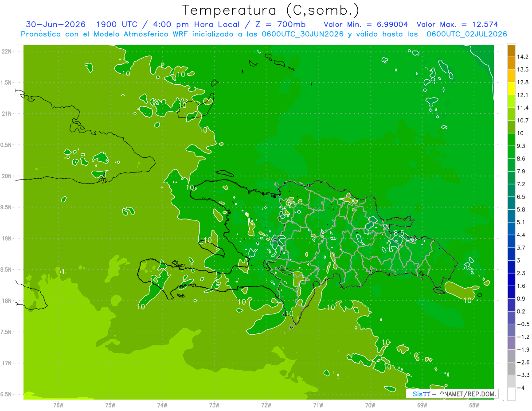Click the "-4" colorbar value

[521, 388]
